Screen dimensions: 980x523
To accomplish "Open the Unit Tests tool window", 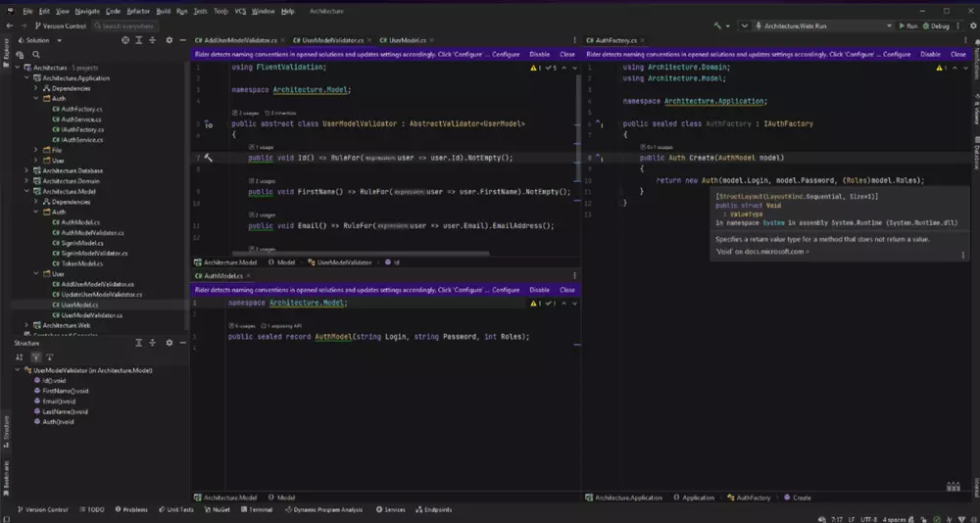I will [x=176, y=510].
